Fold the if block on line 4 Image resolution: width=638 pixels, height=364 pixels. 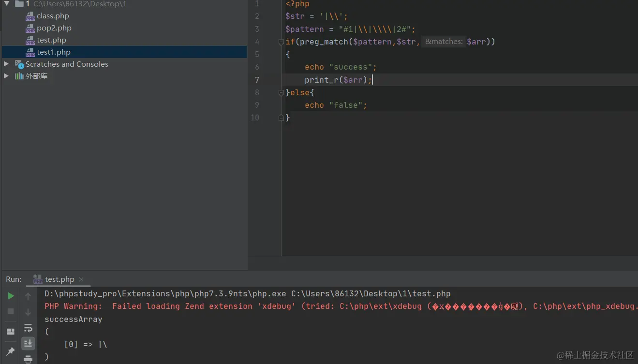coord(281,42)
